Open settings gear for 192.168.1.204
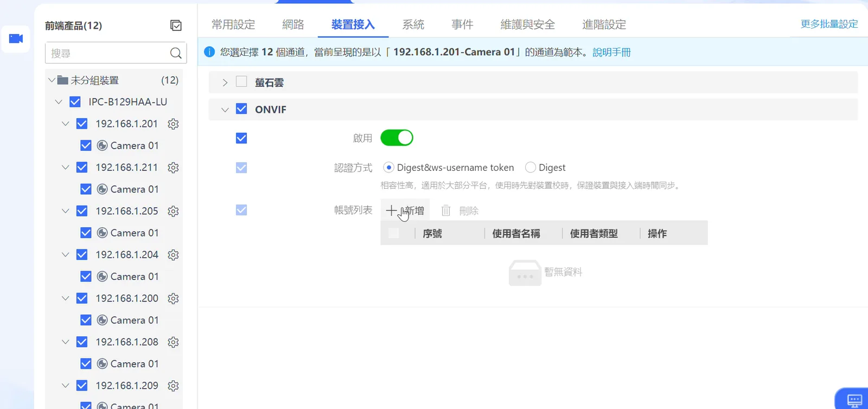The height and width of the screenshot is (409, 868). click(x=173, y=254)
